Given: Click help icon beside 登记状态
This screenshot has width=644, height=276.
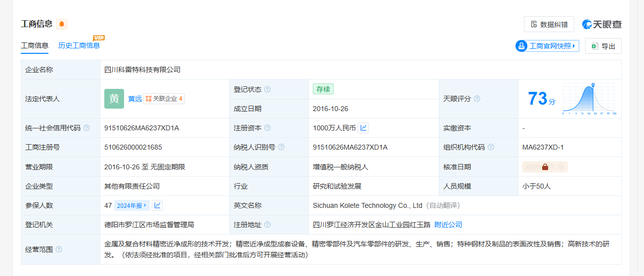Looking at the screenshot, I should (267, 89).
